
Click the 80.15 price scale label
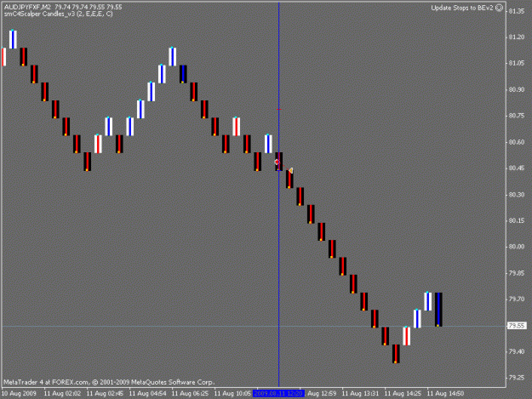[517, 220]
